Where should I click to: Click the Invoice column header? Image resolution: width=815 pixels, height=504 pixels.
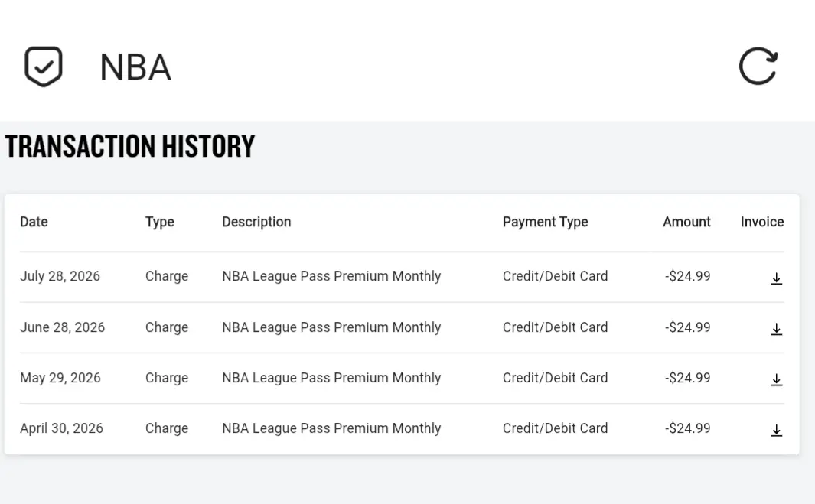coord(762,222)
